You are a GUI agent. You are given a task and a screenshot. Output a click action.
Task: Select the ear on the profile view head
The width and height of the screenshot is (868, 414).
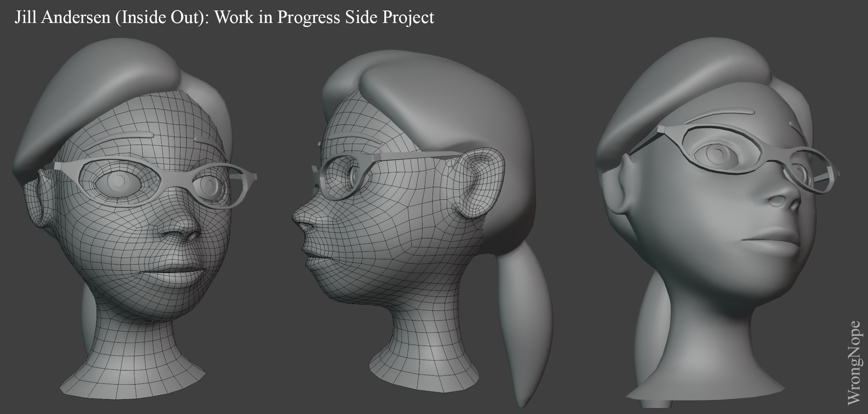[478, 181]
